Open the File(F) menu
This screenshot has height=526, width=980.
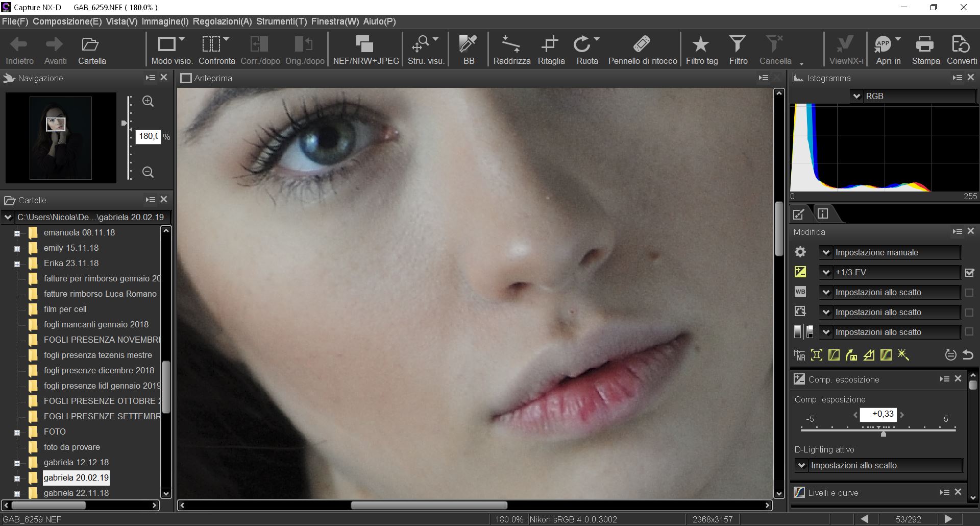[15, 21]
